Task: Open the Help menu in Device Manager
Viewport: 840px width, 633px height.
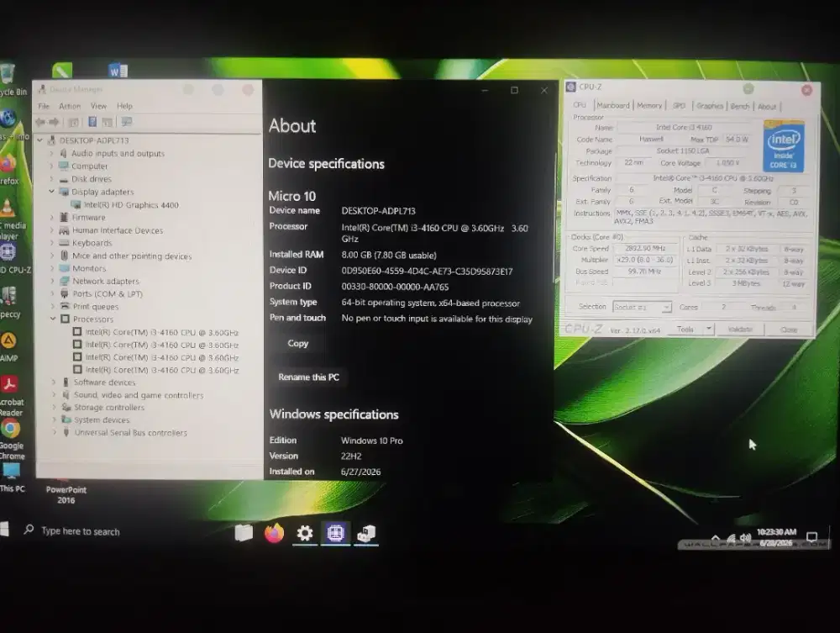Action: (x=124, y=106)
